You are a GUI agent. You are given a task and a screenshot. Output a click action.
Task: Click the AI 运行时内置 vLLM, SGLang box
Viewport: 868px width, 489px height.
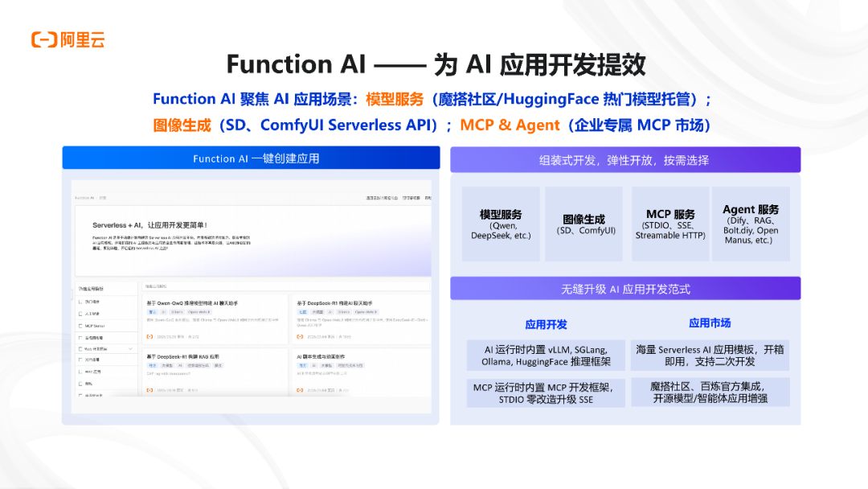546,355
